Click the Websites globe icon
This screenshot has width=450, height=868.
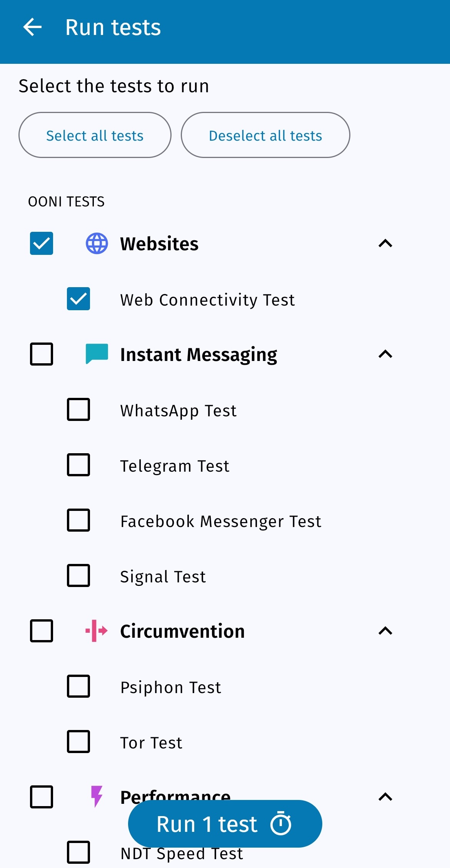click(97, 243)
